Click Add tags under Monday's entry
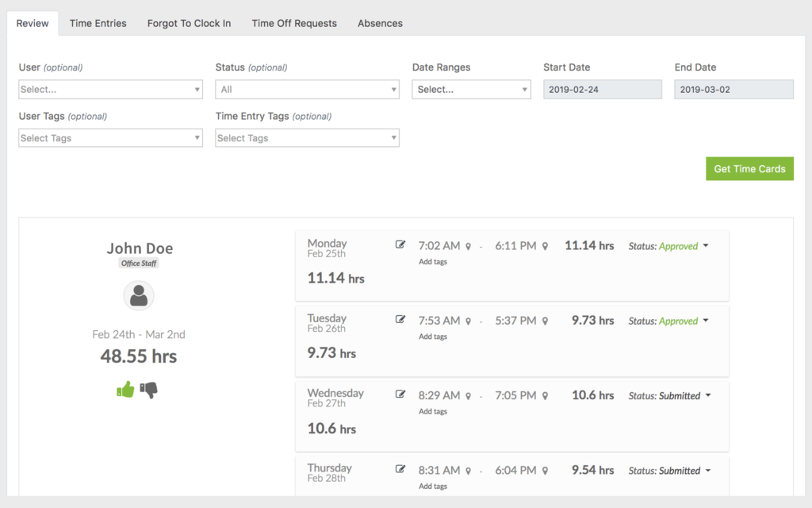 (x=433, y=262)
